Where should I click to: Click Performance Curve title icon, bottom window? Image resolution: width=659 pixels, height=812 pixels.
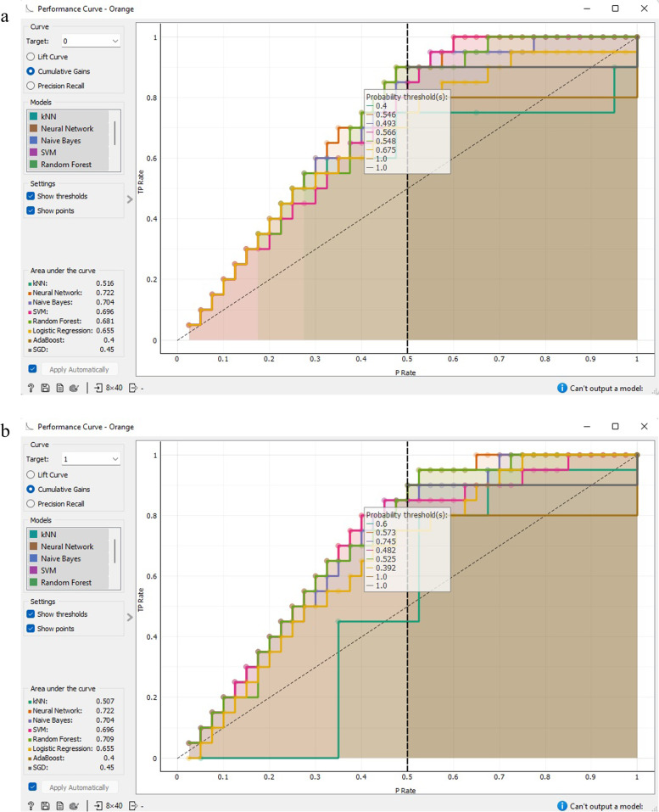point(30,427)
